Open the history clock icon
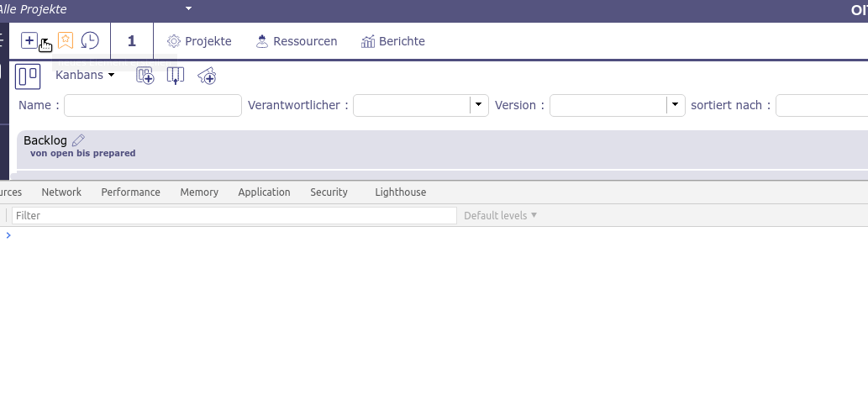868x395 pixels. pyautogui.click(x=89, y=40)
